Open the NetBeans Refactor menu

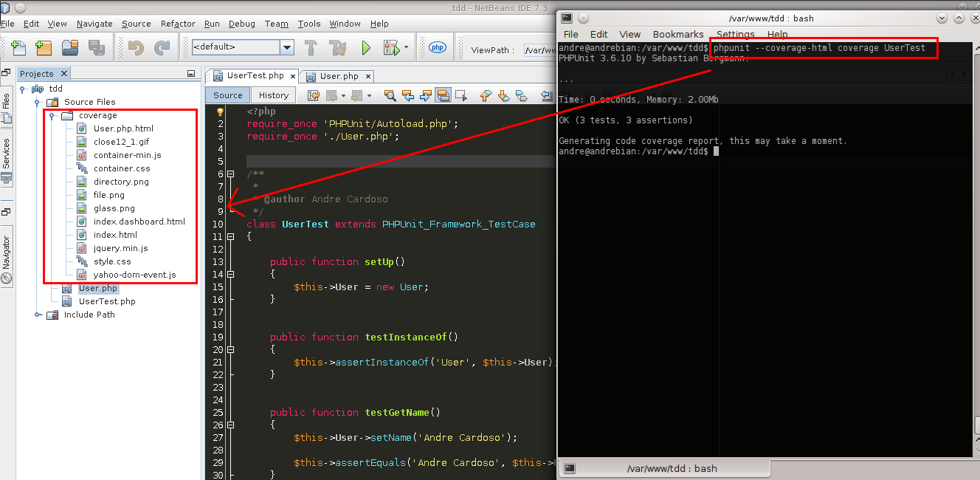click(x=178, y=24)
